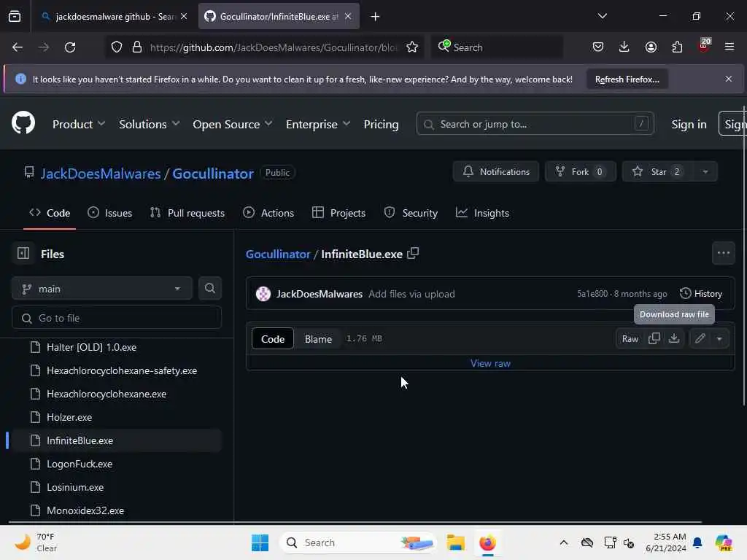Focus the Go to file input
This screenshot has height=560, width=747.
point(117,318)
